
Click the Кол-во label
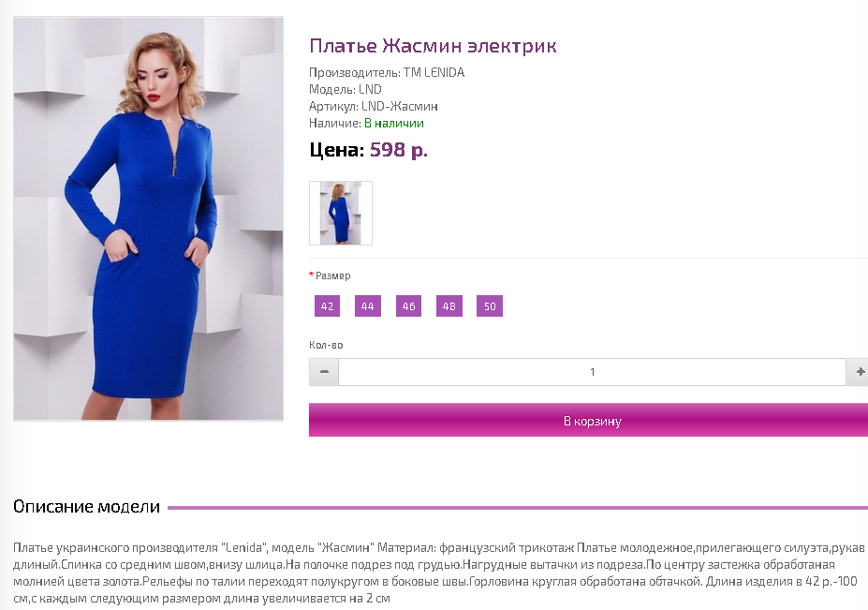(x=326, y=345)
